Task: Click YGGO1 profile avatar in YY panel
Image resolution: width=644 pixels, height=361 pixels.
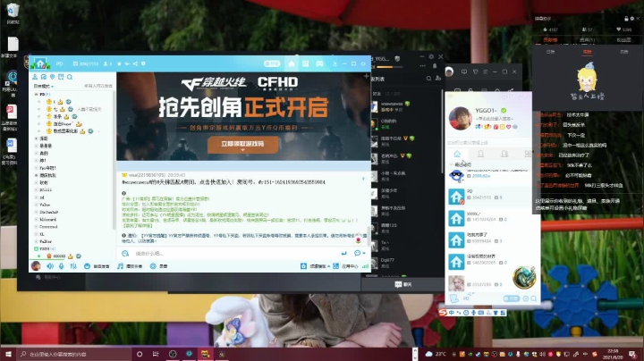Action: (x=460, y=118)
